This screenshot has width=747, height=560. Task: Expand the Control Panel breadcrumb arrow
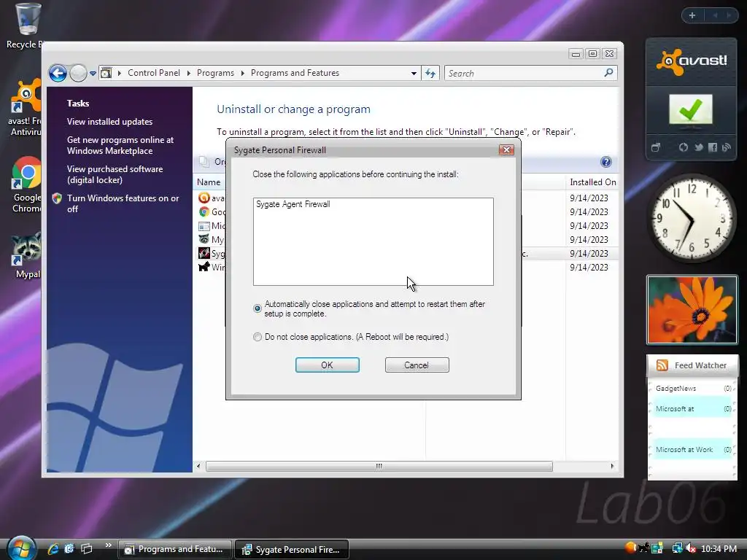tap(189, 73)
